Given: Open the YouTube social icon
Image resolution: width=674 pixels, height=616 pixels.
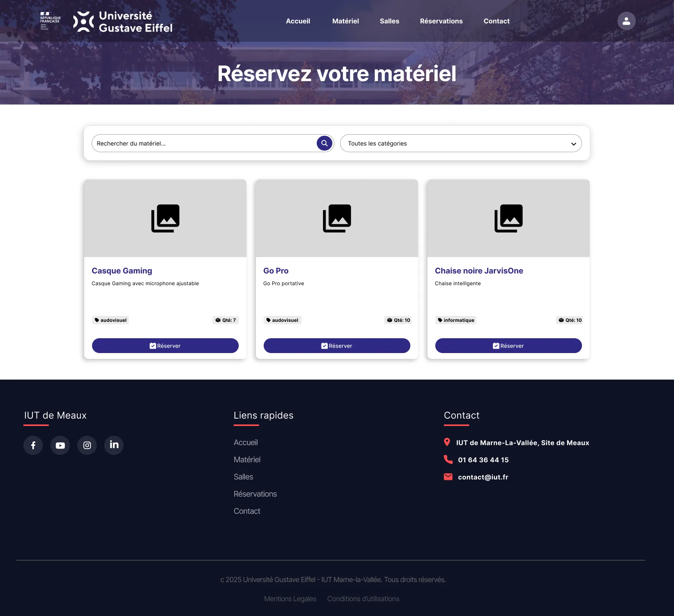Looking at the screenshot, I should [60, 445].
